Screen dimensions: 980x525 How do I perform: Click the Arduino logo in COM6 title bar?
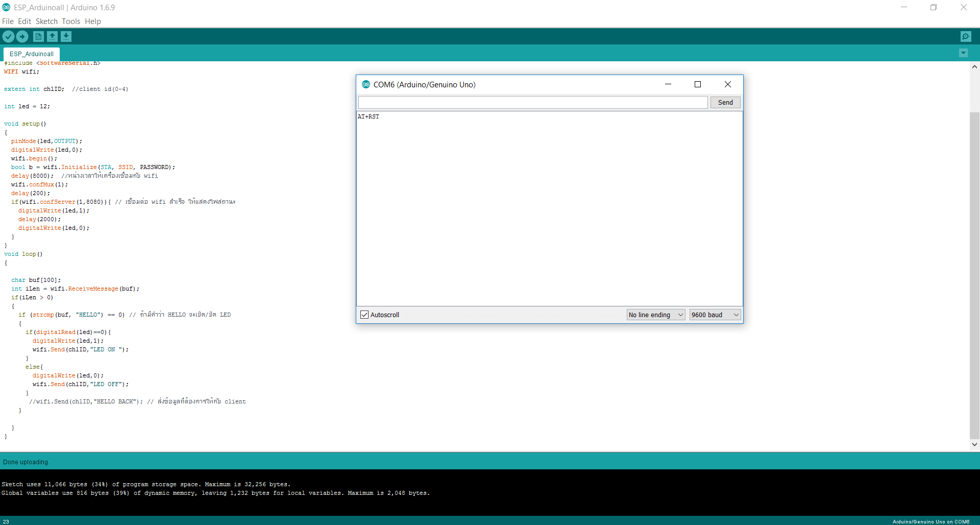pyautogui.click(x=365, y=84)
